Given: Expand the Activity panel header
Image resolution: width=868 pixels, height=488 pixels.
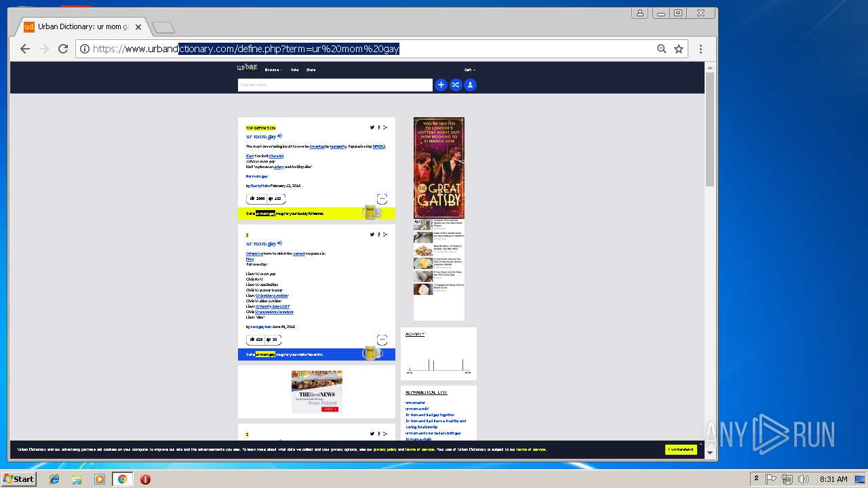Looking at the screenshot, I should tap(415, 334).
